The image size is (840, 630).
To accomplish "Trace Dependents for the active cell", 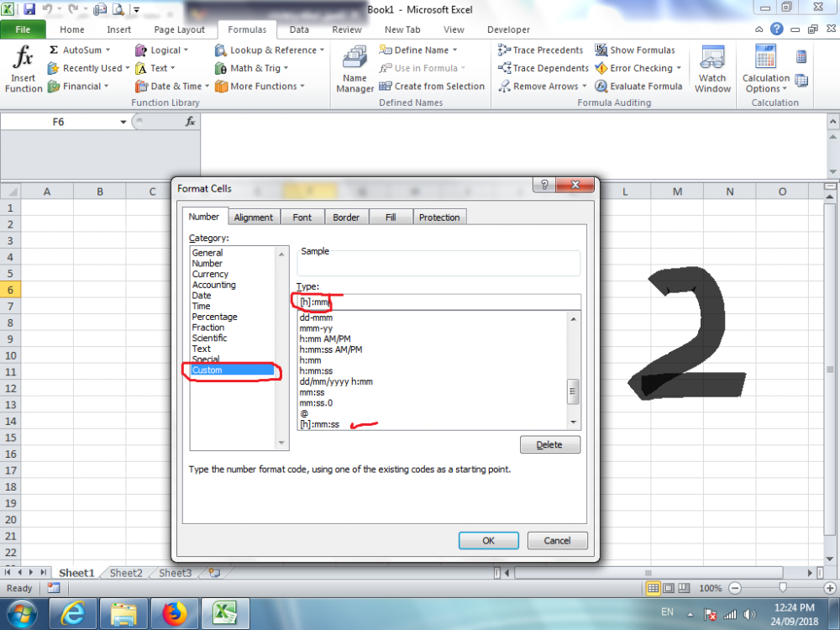I will [x=543, y=68].
